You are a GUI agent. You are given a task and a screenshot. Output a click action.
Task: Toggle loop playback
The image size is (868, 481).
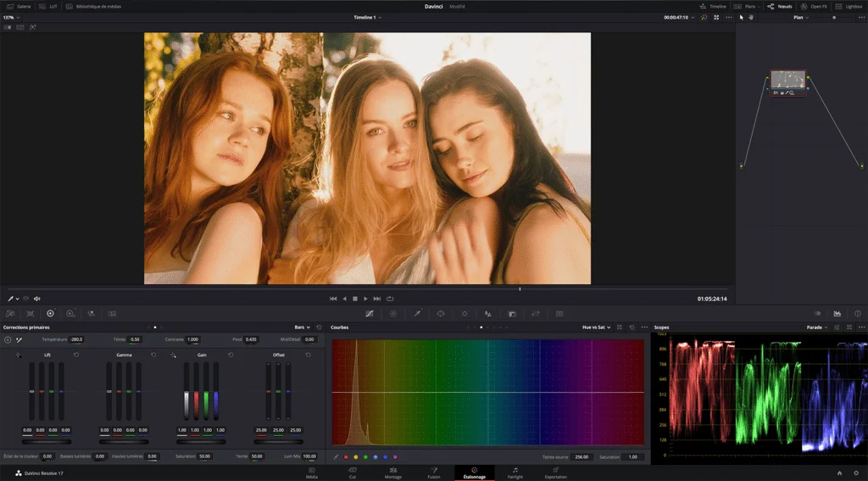coord(390,299)
